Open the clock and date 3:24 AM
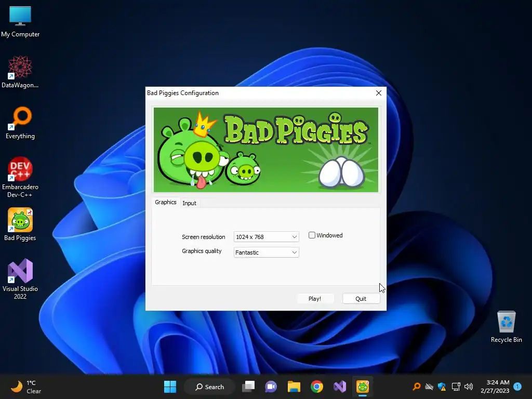The width and height of the screenshot is (532, 399). click(495, 387)
